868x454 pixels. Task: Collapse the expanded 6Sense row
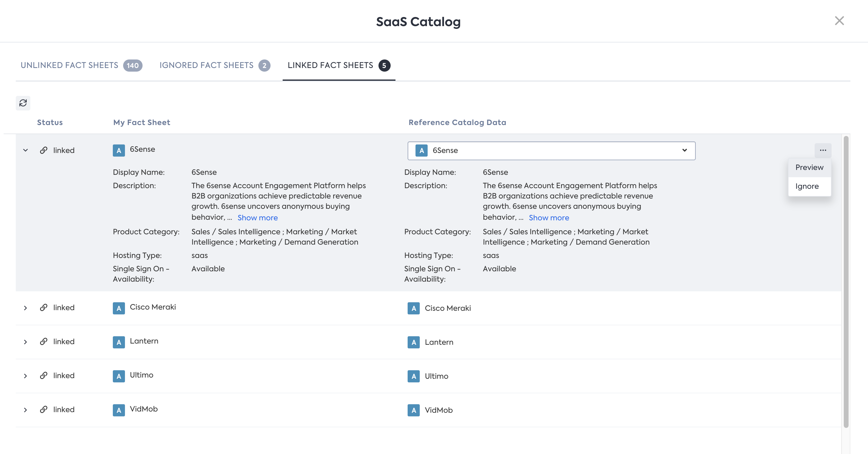[x=25, y=150]
